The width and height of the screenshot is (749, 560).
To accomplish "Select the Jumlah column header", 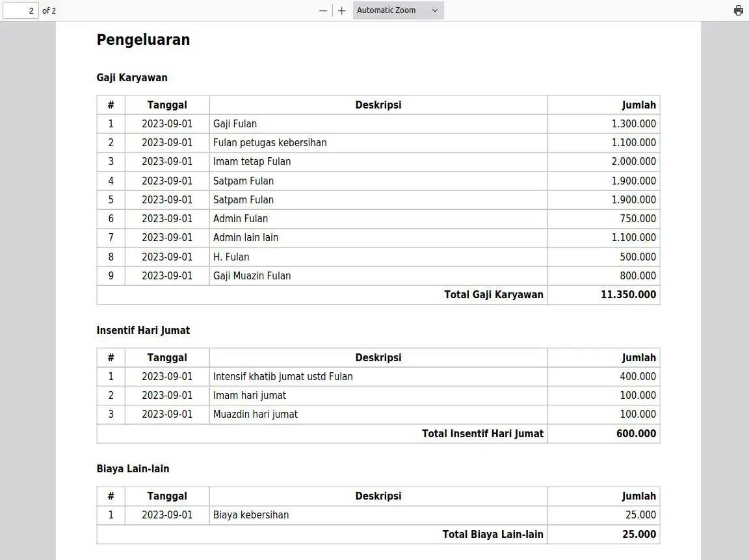I will [640, 105].
